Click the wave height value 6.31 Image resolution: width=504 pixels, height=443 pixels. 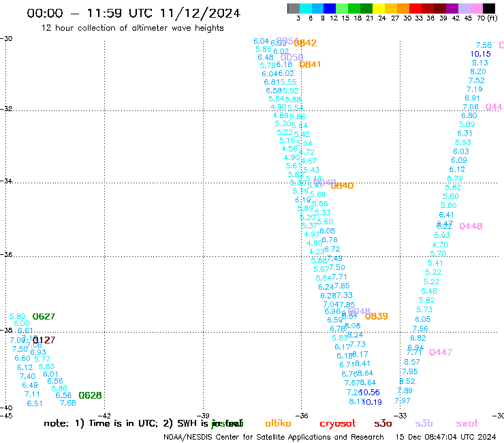[464, 134]
